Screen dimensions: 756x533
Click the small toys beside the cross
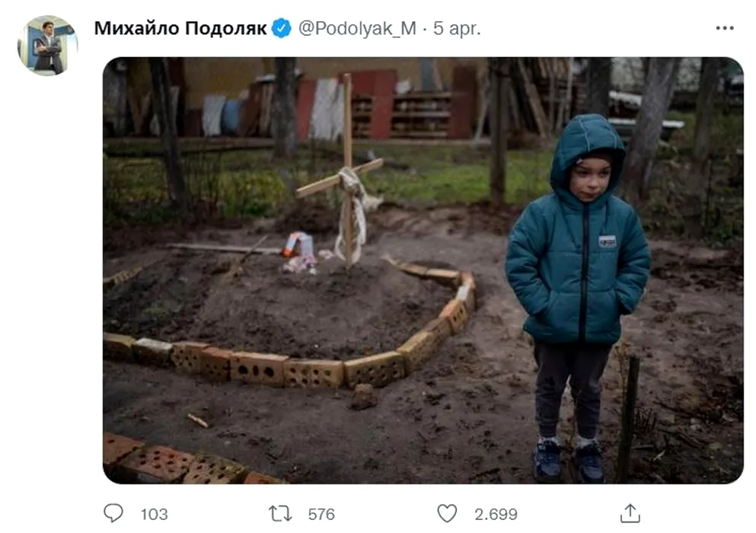click(300, 254)
